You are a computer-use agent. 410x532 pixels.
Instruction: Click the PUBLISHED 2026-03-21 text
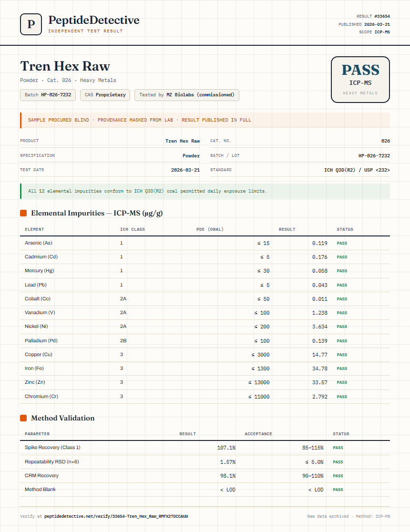coord(364,24)
